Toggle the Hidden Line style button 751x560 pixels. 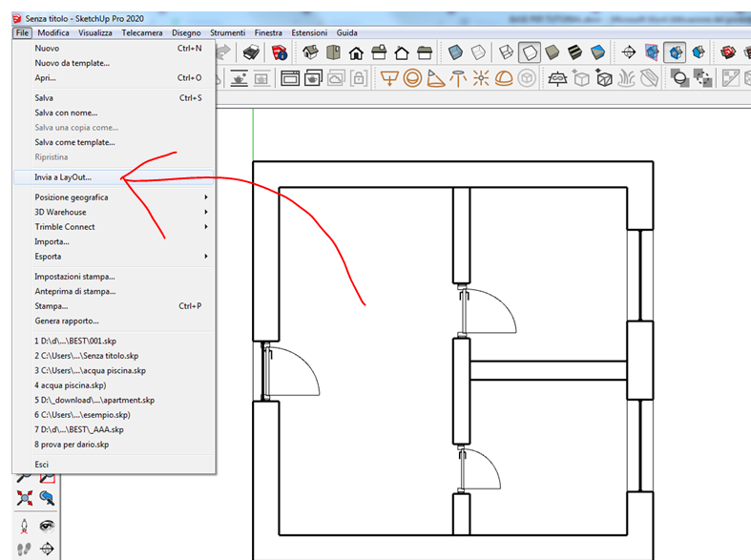pos(531,52)
